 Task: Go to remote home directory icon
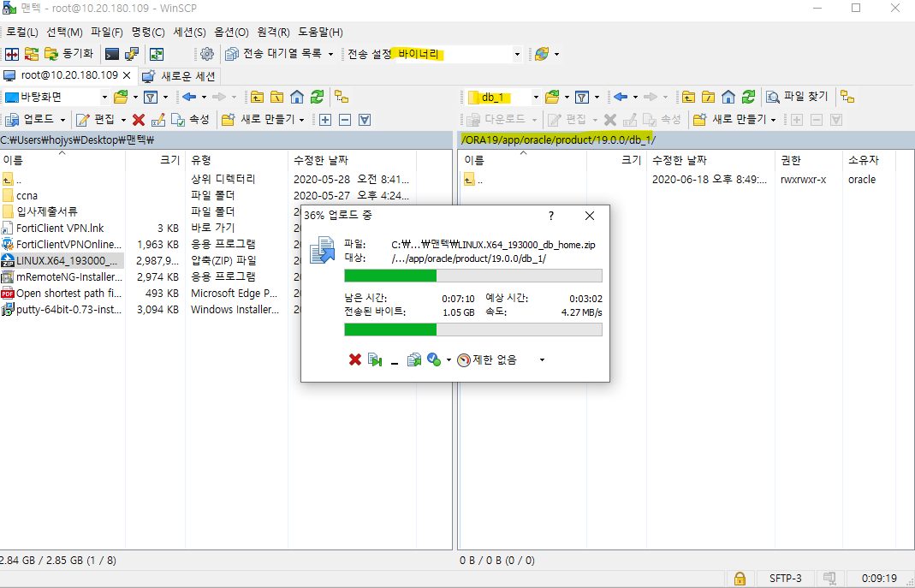728,97
